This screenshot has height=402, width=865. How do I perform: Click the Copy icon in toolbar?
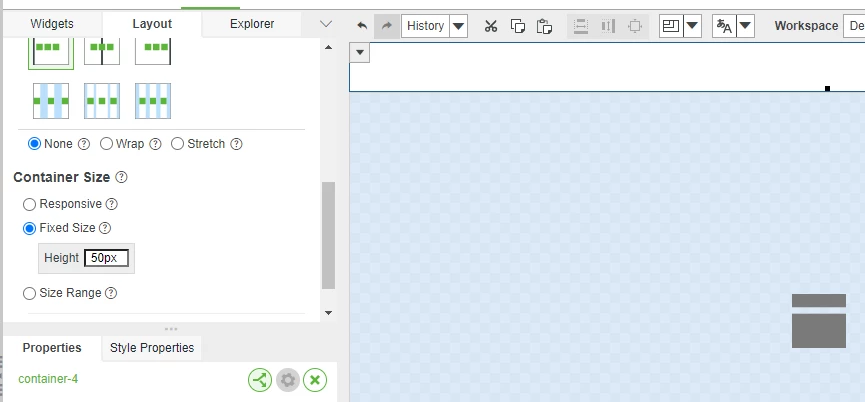[x=517, y=26]
